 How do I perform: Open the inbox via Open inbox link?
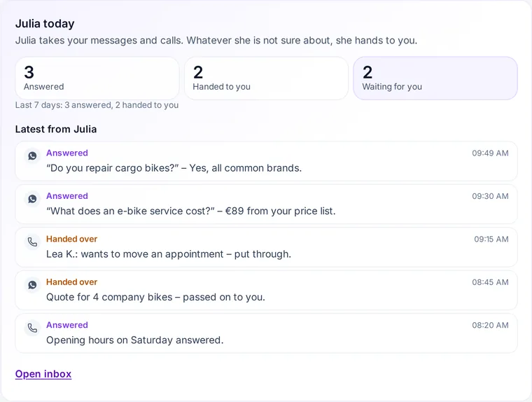43,374
